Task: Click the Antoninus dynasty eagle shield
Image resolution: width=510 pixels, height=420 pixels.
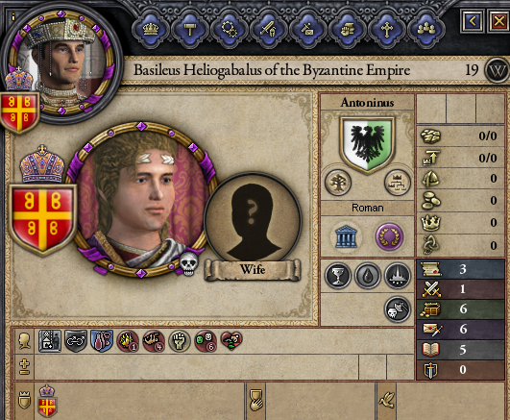Action: tap(368, 144)
